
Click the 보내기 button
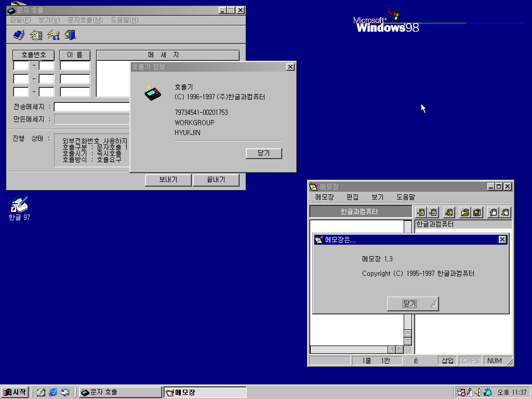coord(168,180)
